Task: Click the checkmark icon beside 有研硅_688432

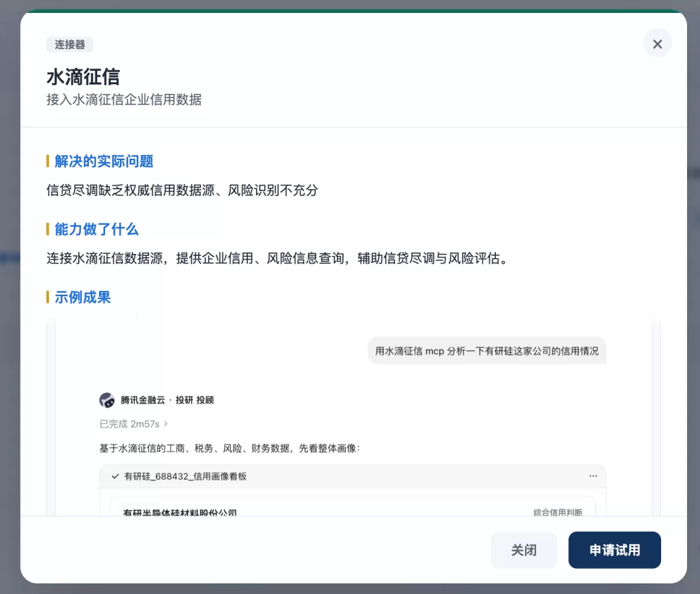Action: point(115,476)
